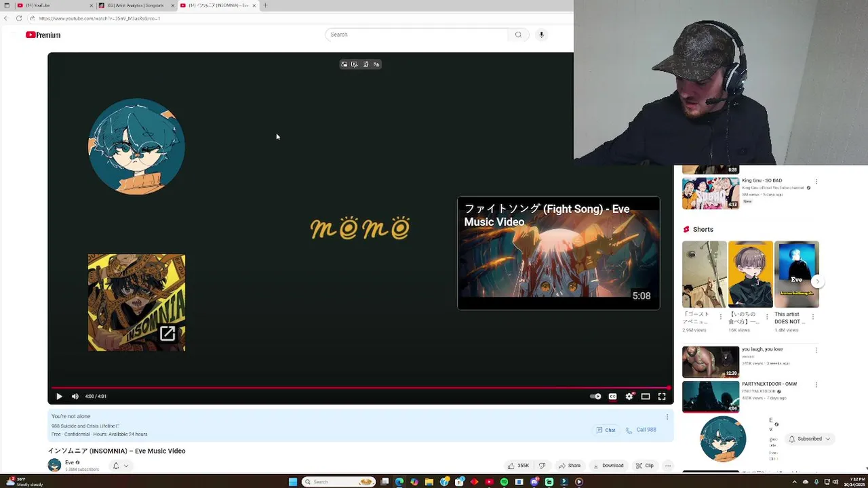Open the Fight Song end-screen video card
Screen dimensions: 868x488
pos(558,253)
